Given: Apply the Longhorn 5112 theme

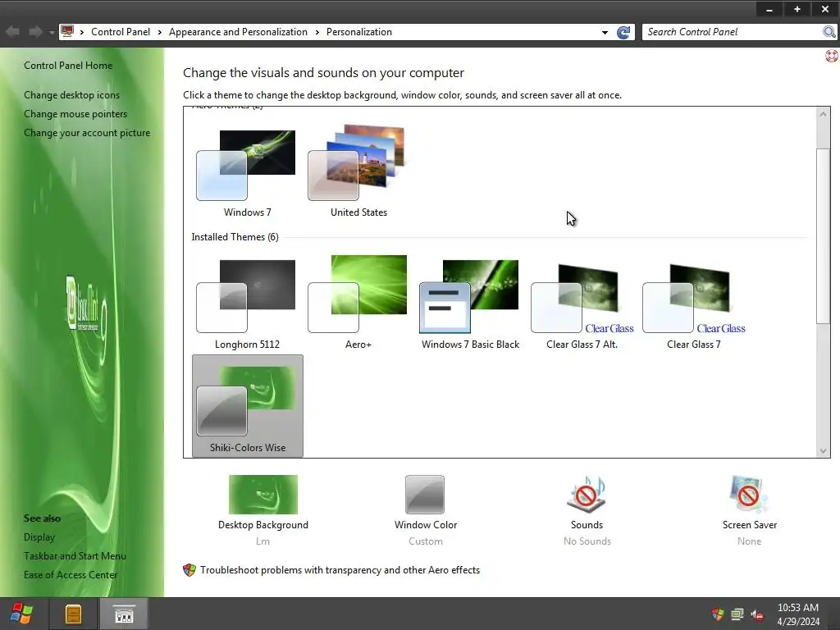Looking at the screenshot, I should point(247,304).
